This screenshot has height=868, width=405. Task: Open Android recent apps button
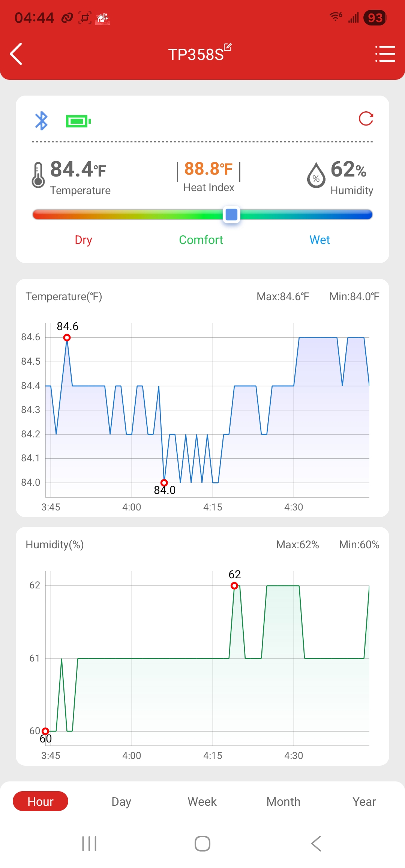[x=89, y=844]
